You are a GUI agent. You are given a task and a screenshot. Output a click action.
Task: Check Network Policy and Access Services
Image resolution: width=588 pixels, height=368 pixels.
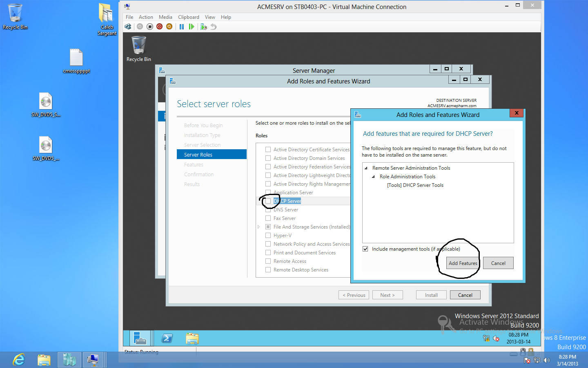point(268,244)
